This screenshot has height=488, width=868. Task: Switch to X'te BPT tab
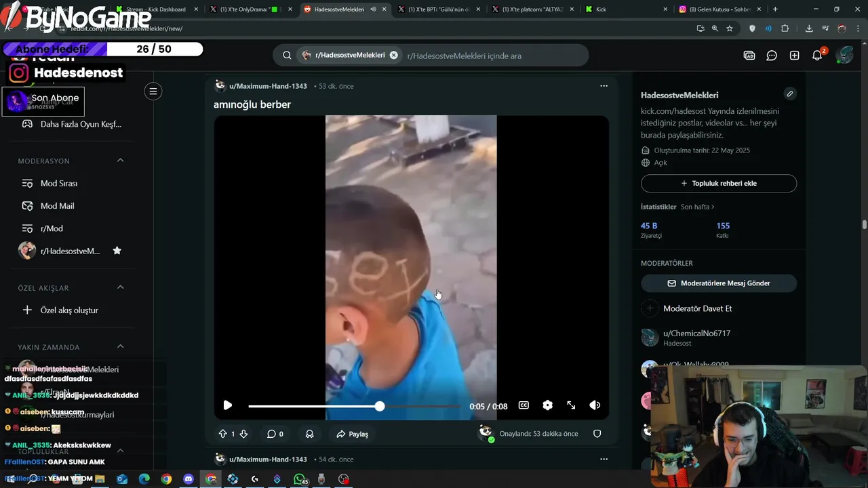(x=437, y=9)
